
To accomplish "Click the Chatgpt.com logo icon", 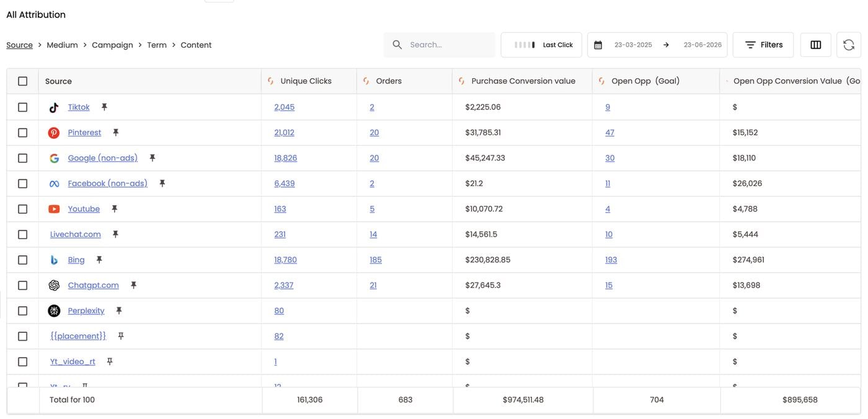I will point(54,285).
